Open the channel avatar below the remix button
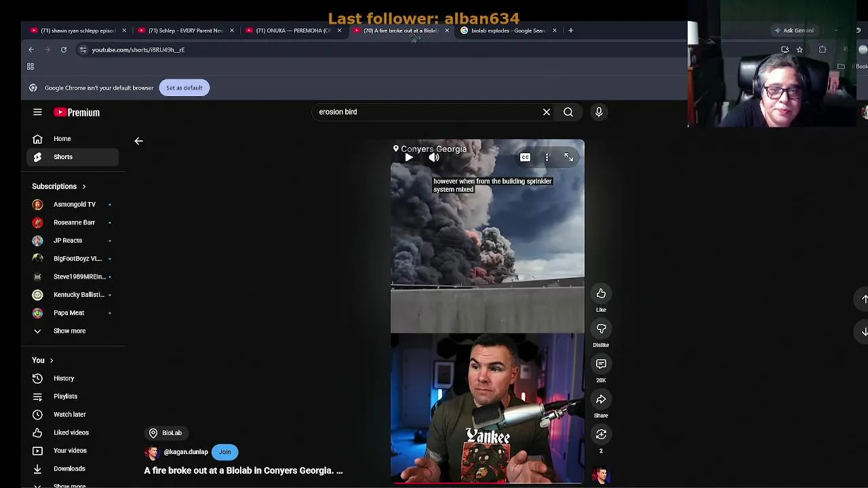 coord(601,476)
